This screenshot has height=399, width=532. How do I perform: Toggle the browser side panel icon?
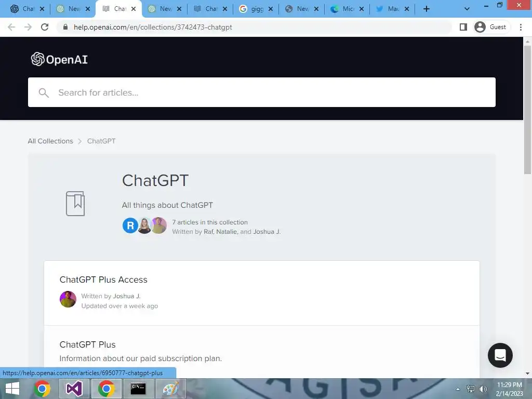463,27
